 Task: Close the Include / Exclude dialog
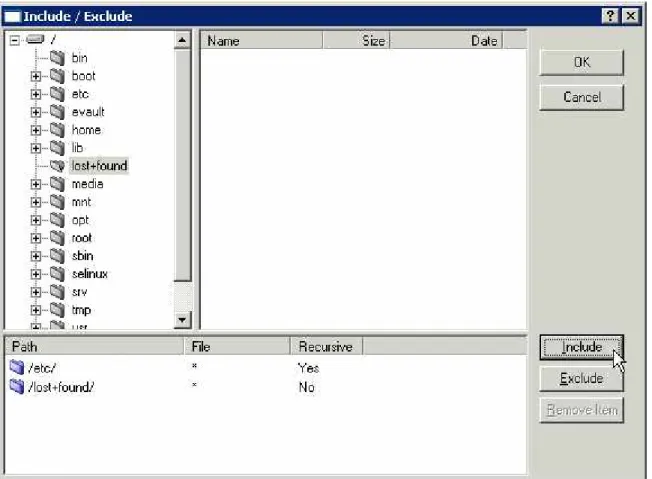[631, 16]
